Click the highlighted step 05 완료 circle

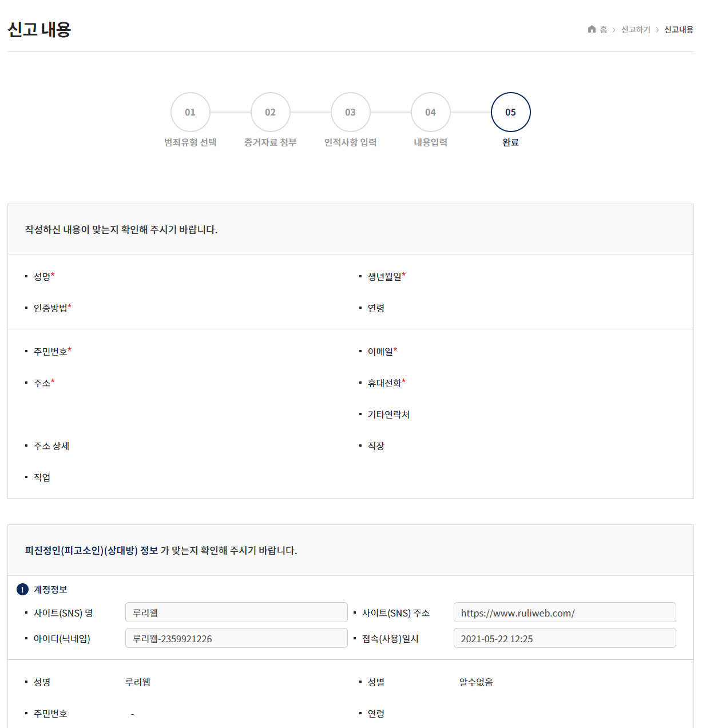tap(510, 112)
